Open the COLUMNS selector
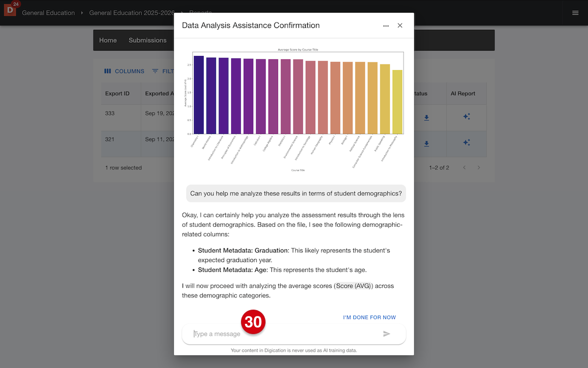The image size is (588, 368). pyautogui.click(x=124, y=71)
